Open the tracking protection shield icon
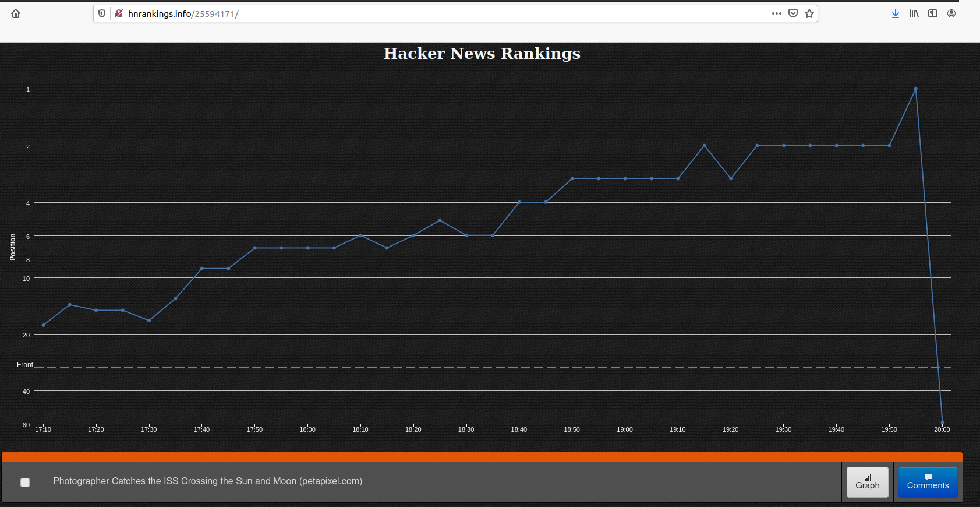 [102, 13]
